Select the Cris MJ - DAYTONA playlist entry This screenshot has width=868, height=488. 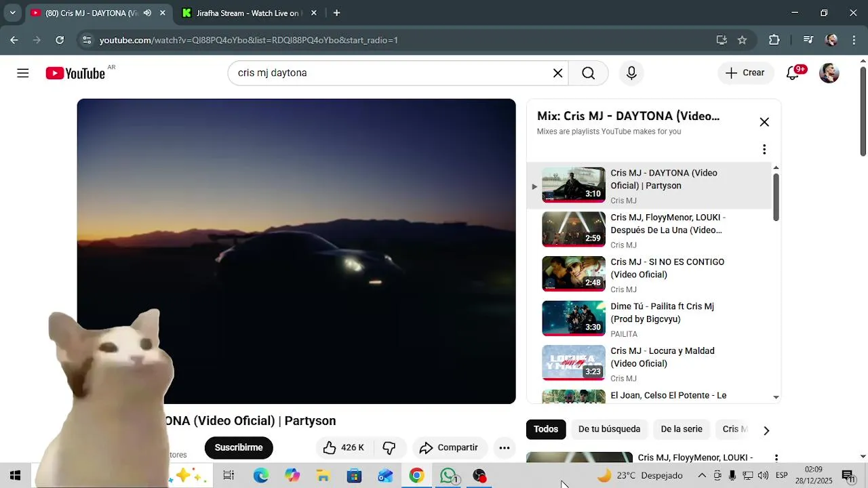649,186
